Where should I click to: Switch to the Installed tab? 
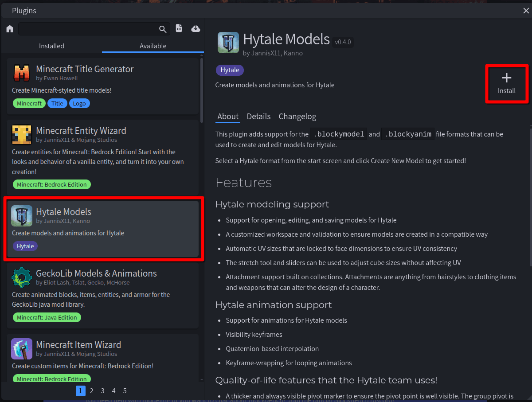pos(51,46)
